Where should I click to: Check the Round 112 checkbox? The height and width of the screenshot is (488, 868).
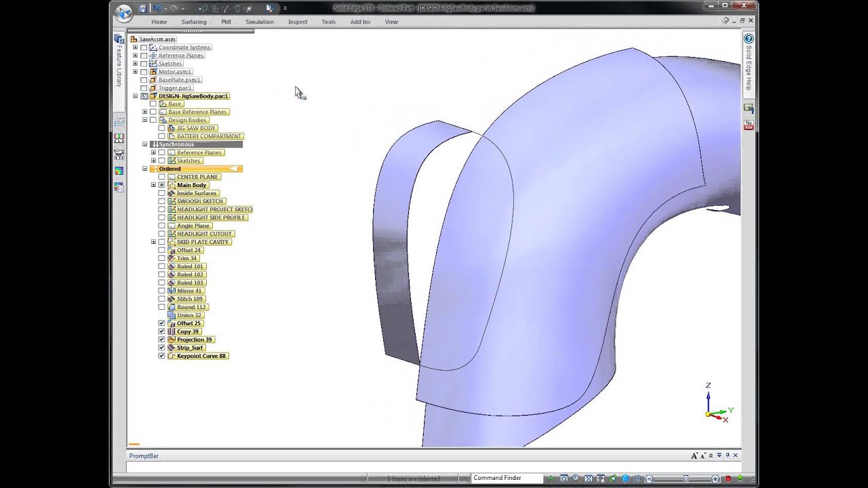click(161, 307)
